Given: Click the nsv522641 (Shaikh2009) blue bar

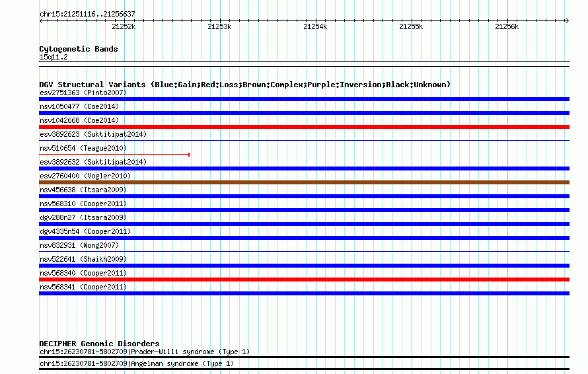Looking at the screenshot, I should pyautogui.click(x=304, y=266).
